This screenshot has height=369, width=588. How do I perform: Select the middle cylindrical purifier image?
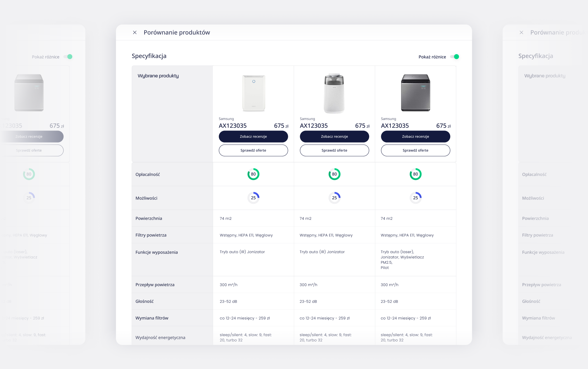pos(334,92)
